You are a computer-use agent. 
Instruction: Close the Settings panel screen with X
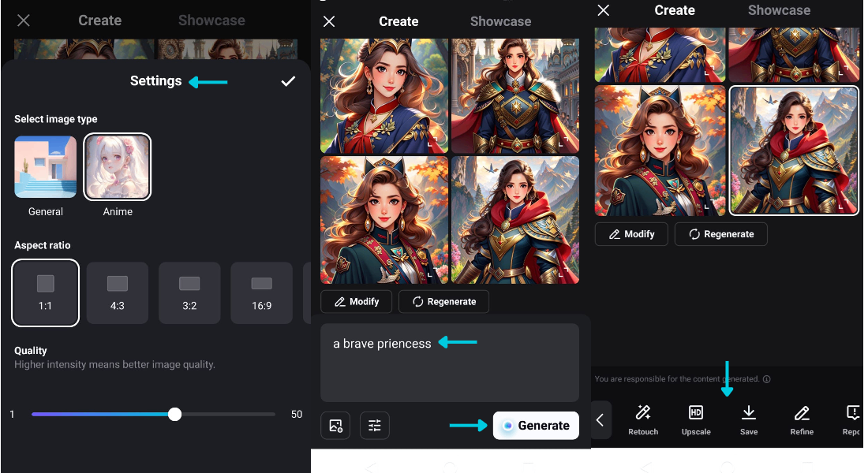[x=23, y=20]
